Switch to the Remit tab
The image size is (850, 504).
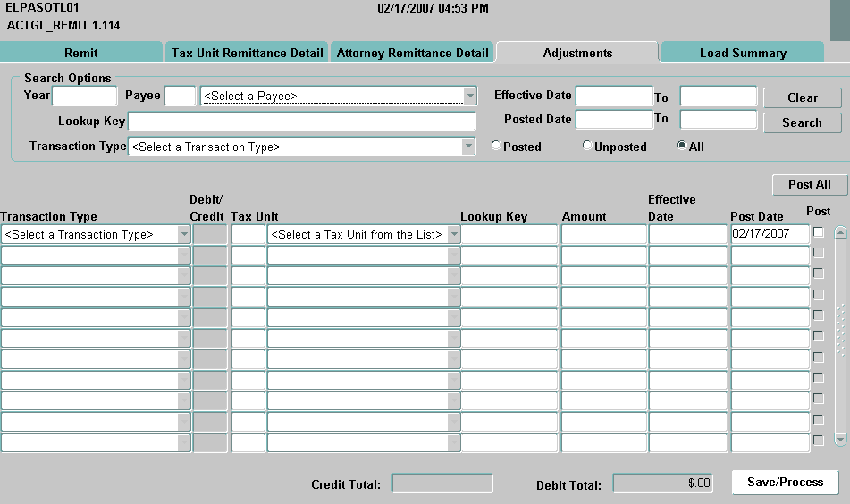81,53
